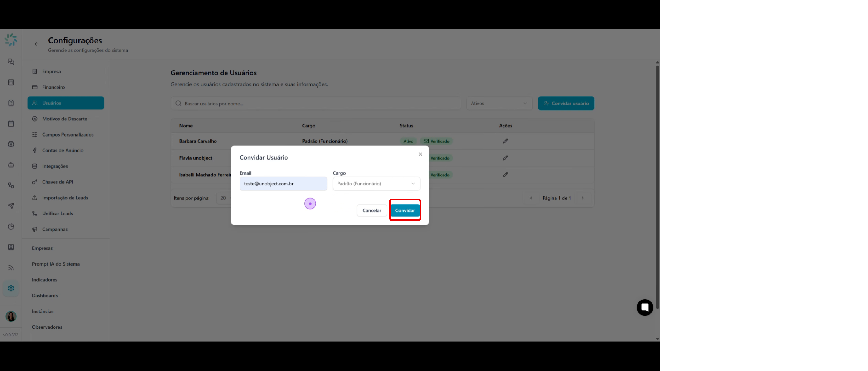Image resolution: width=868 pixels, height=371 pixels.
Task: Open Integrações settings section
Action: tap(66, 166)
